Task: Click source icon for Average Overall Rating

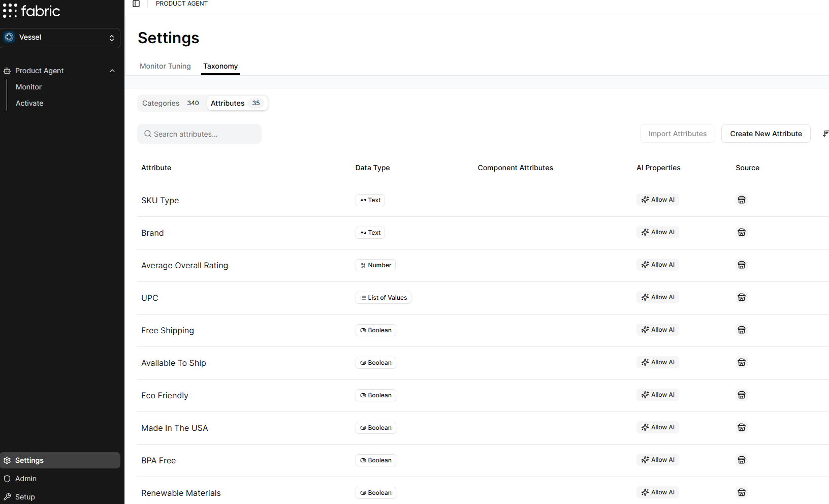Action: point(742,265)
